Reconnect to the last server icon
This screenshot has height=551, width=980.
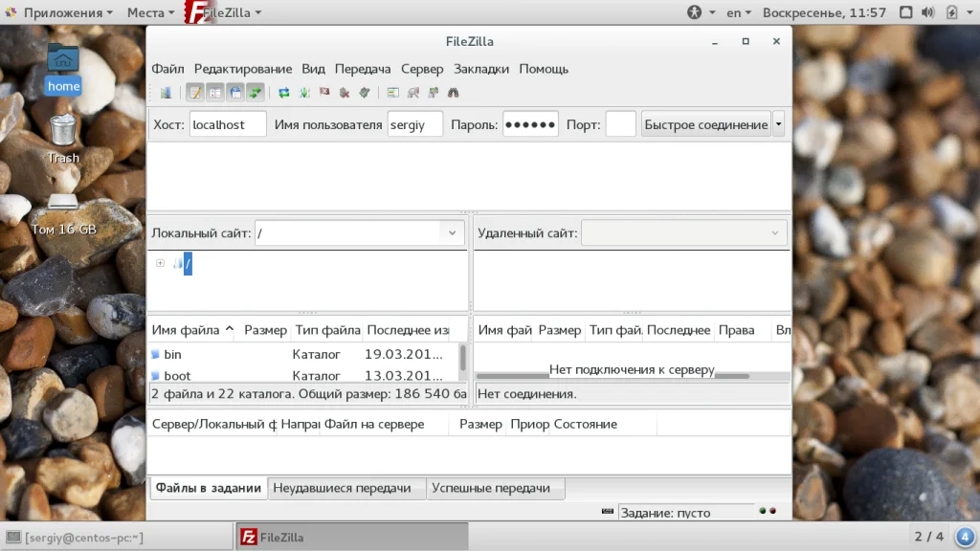point(365,93)
